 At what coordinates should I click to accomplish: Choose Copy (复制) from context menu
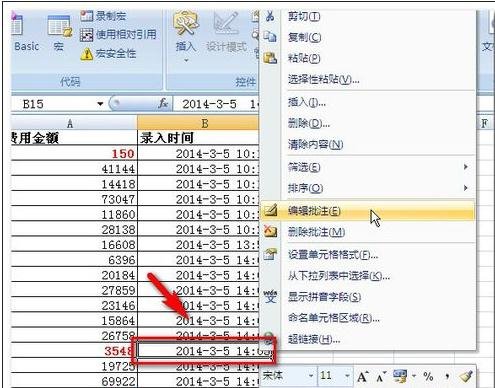(x=368, y=37)
